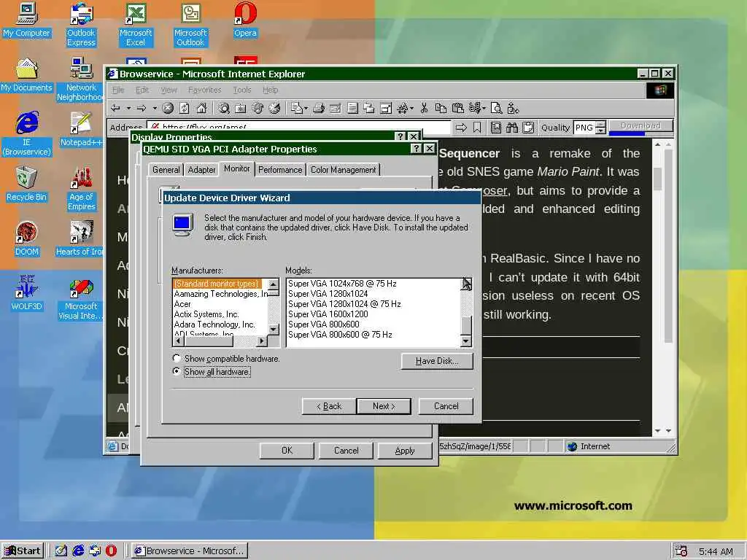Screen dimensions: 747x560
Task: Select the WOLF3D desktop shortcut
Action: (x=26, y=294)
